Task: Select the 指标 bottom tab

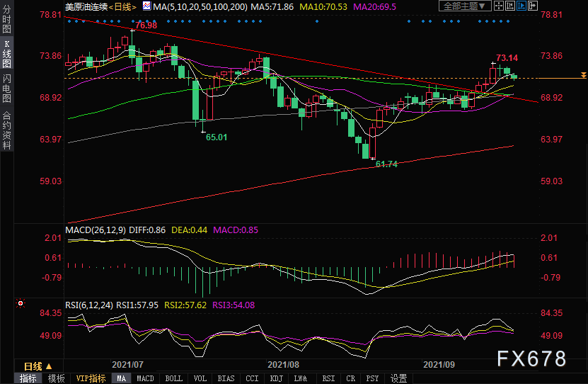Action: tap(28, 378)
